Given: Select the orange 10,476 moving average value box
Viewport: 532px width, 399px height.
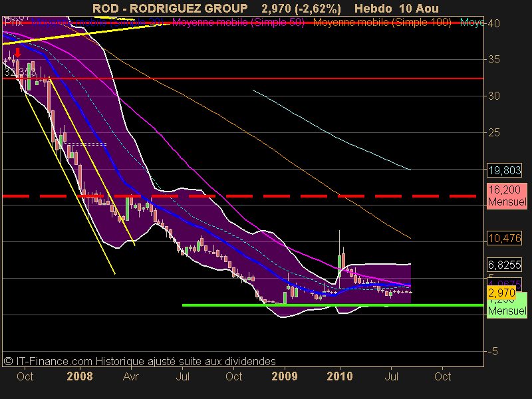Looking at the screenshot, I should [505, 239].
